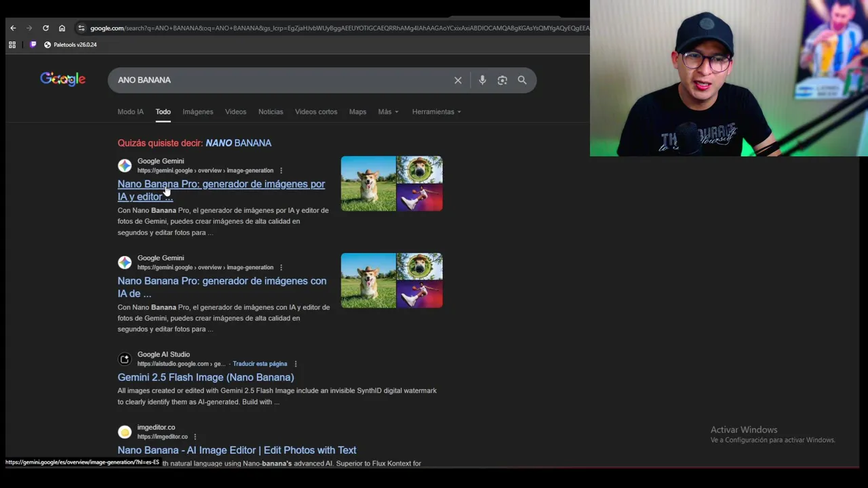This screenshot has height=488, width=868.
Task: Click the Google AI Studio favicon
Action: coord(125,359)
